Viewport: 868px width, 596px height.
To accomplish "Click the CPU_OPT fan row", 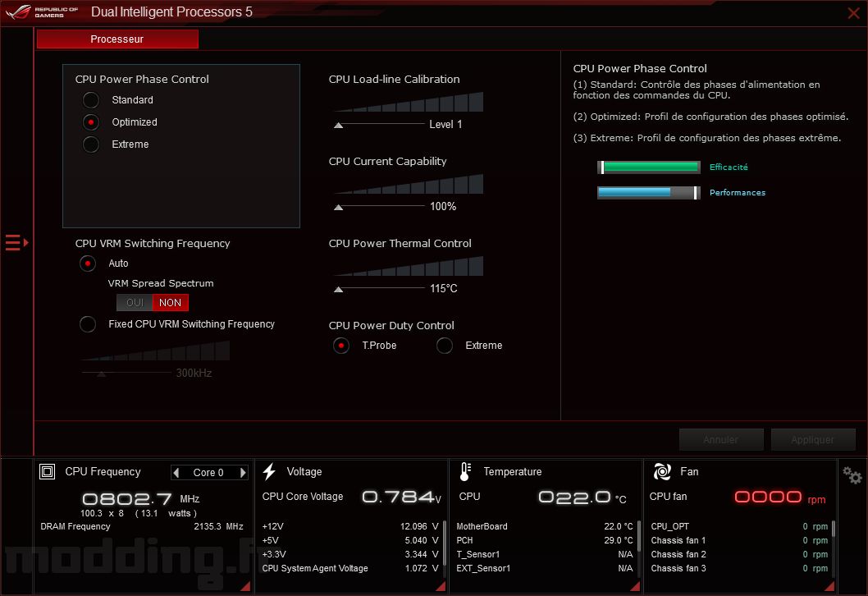I will [739, 527].
